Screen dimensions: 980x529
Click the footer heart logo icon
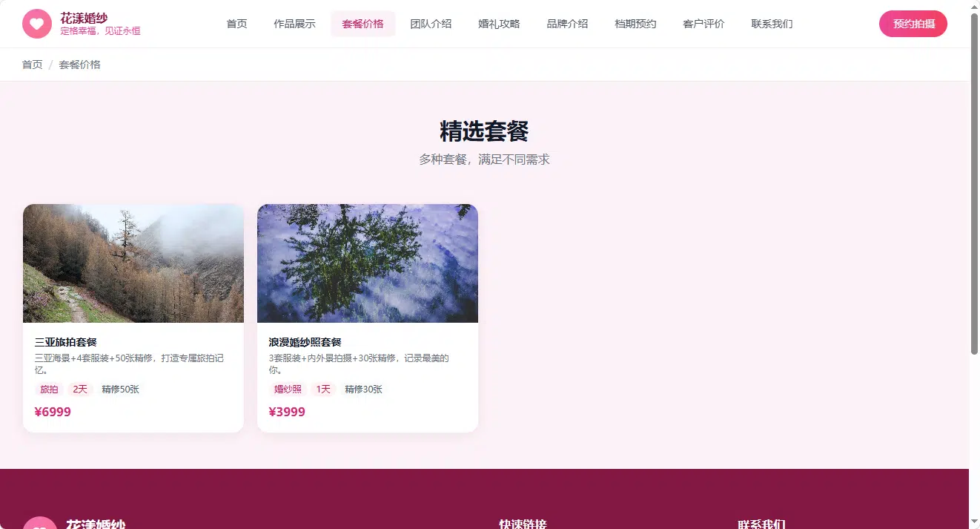pyautogui.click(x=40, y=523)
